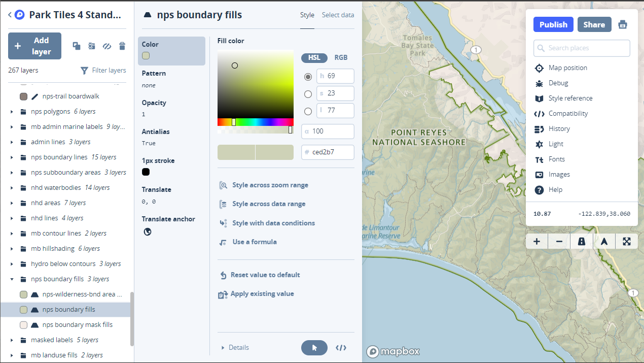The image size is (644, 363).
Task: Click Add layer button
Action: [34, 46]
